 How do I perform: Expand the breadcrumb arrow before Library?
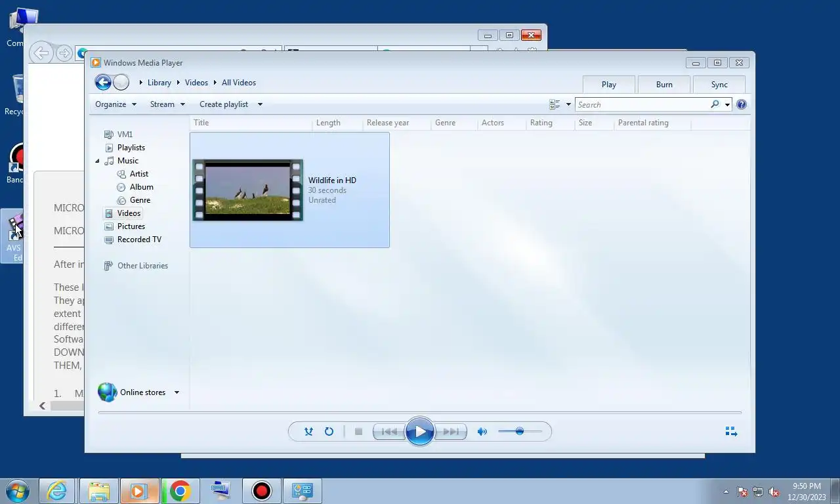(x=141, y=83)
